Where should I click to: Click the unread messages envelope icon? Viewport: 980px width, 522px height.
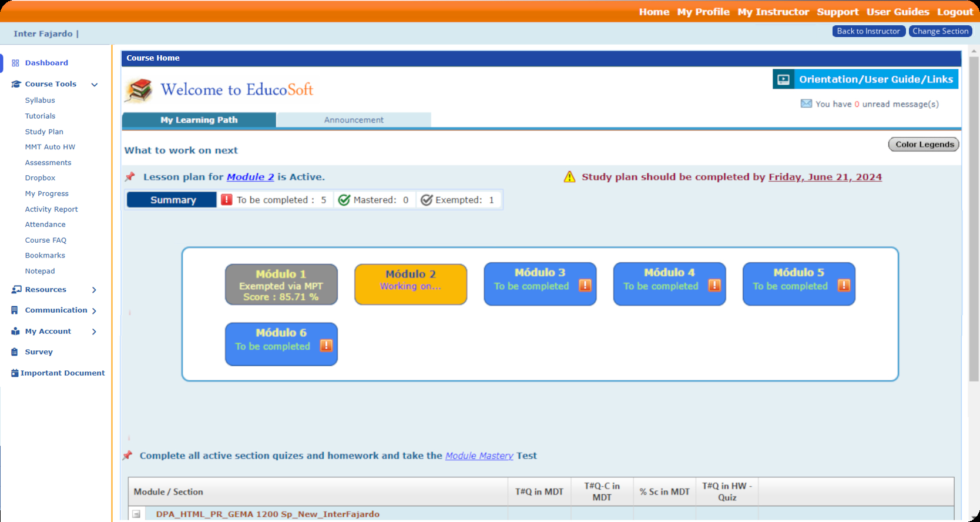806,104
